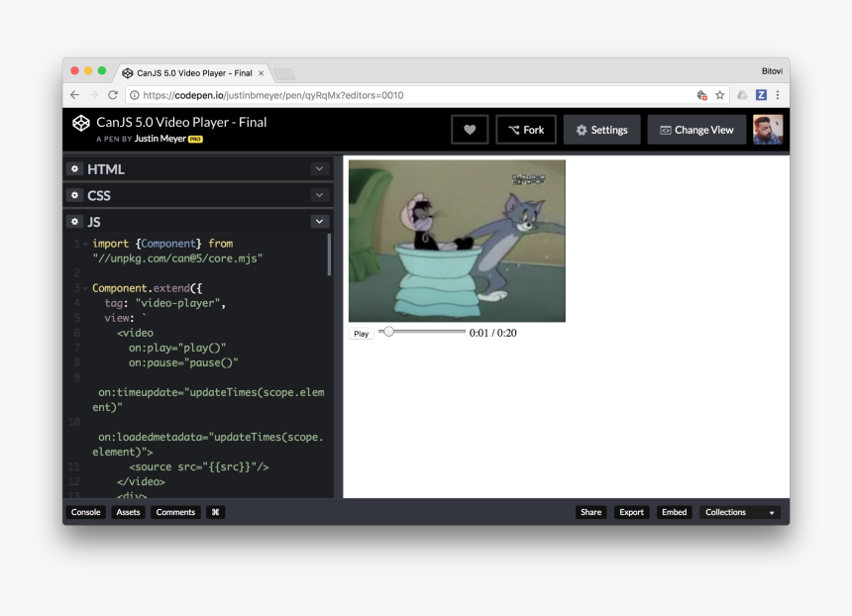
Task: Open CSS editor settings gear
Action: click(74, 195)
